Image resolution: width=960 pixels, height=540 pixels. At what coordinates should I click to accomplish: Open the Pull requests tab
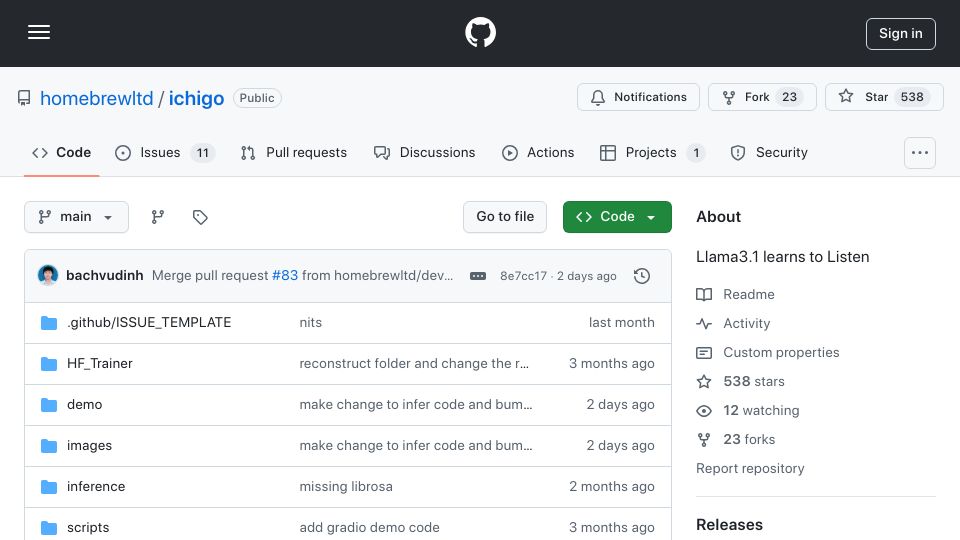(x=294, y=152)
